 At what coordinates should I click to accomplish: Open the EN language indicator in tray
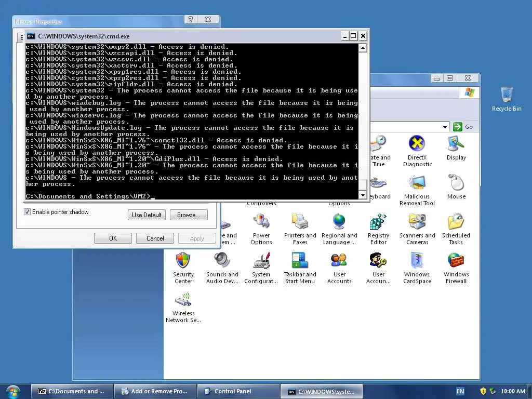460,391
